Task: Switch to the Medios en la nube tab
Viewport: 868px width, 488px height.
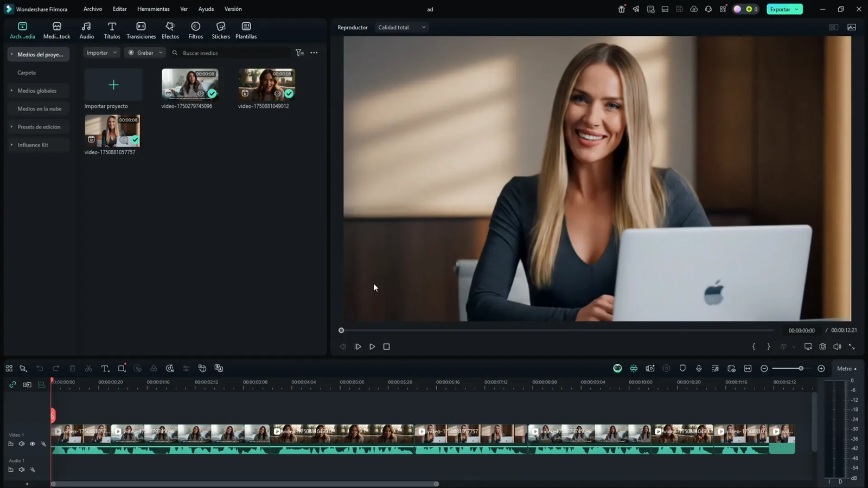Action: pos(39,108)
